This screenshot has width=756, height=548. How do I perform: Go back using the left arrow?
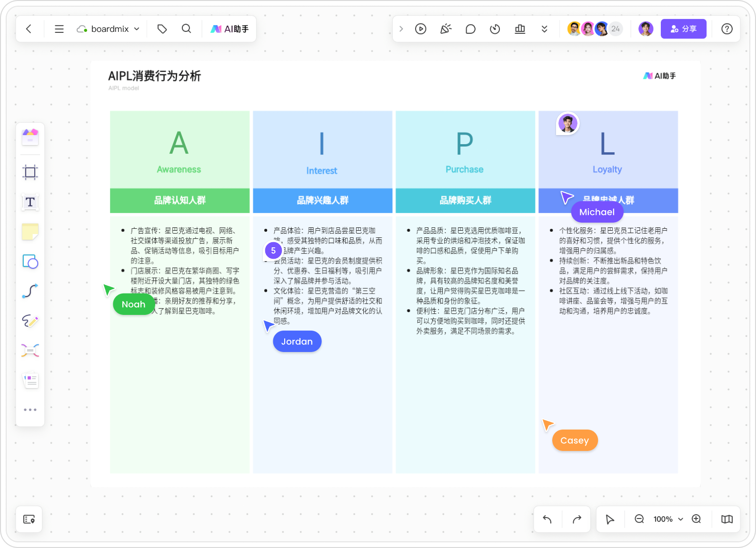point(29,29)
